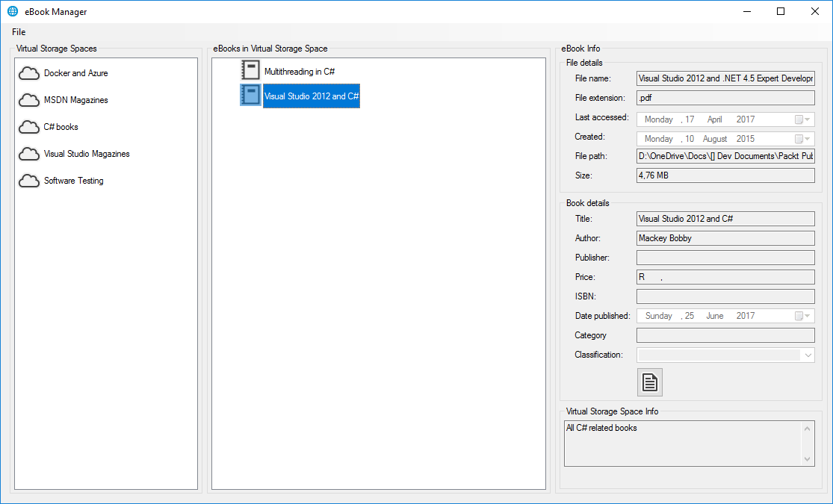Select the Visual Studio 2012 and C# ebook
This screenshot has width=833, height=504.
click(312, 96)
